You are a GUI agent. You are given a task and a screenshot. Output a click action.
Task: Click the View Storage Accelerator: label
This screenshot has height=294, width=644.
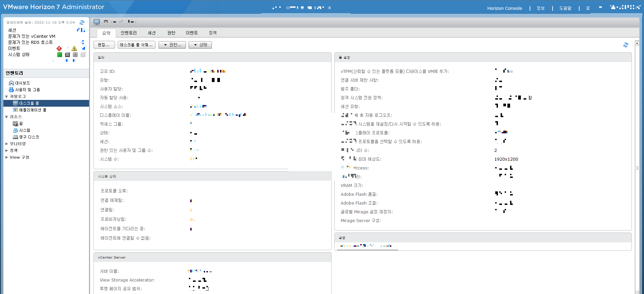[x=127, y=280]
